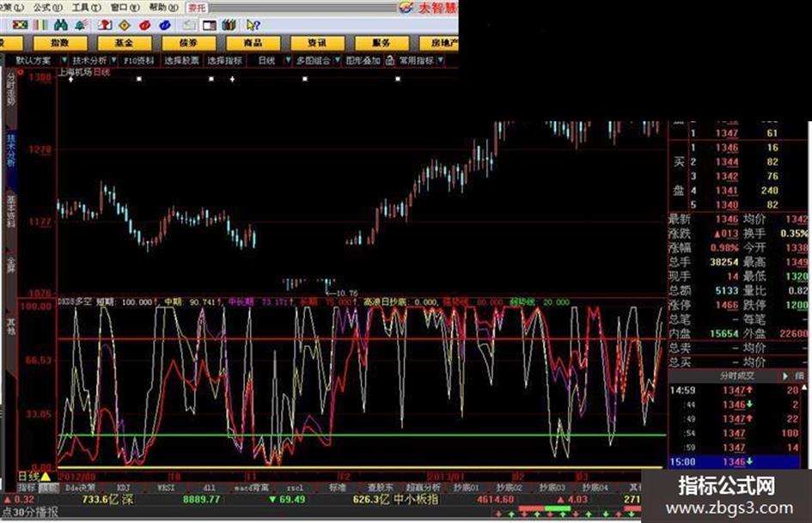Select the macd背离 indicator tab
The image size is (812, 523).
251,488
